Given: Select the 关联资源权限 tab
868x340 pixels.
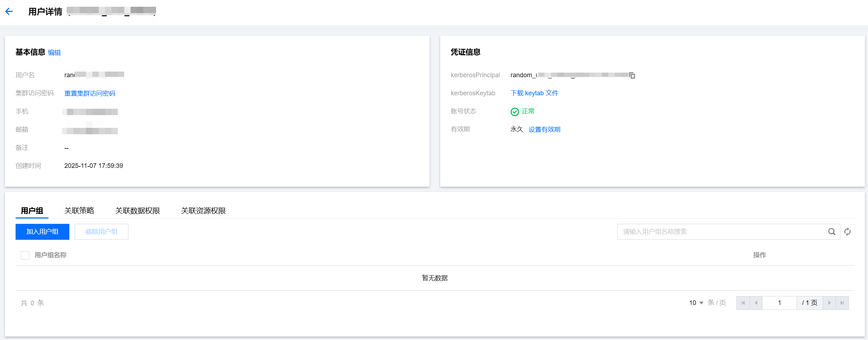Looking at the screenshot, I should click(x=203, y=211).
